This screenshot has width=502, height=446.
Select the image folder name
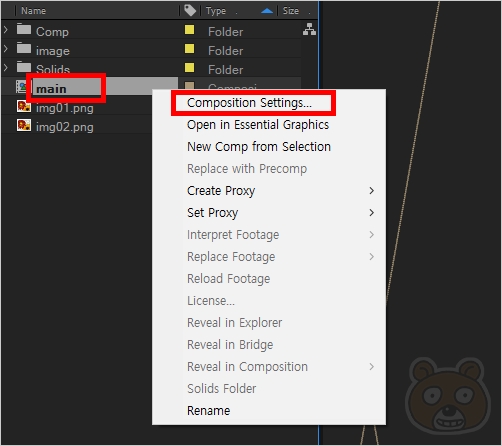pyautogui.click(x=53, y=51)
